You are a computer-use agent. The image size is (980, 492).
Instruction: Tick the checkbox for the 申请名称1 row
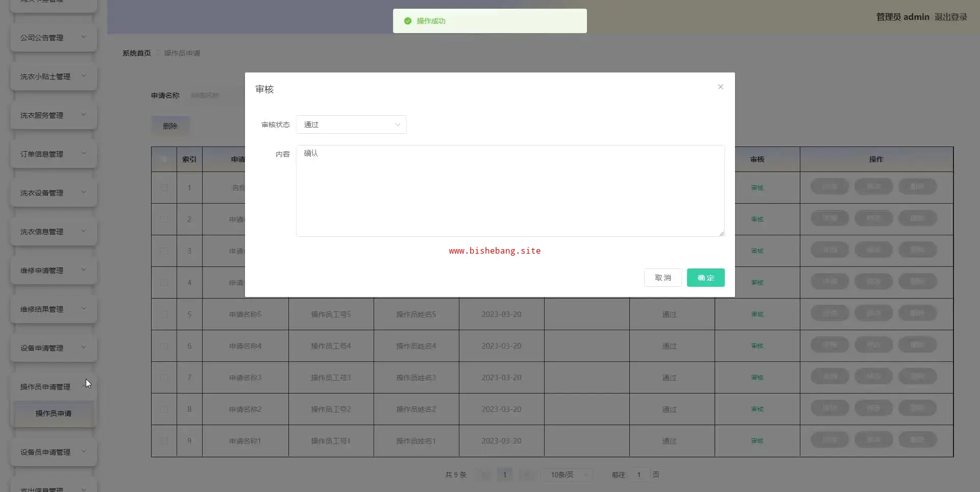pos(164,441)
